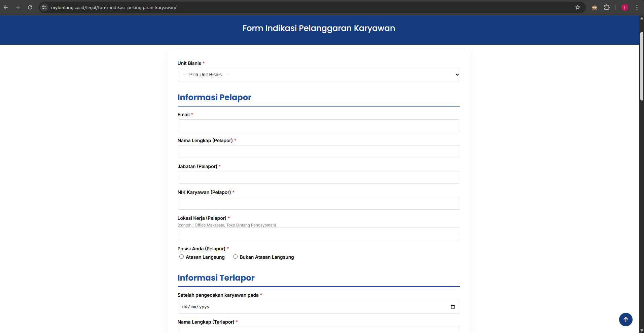The width and height of the screenshot is (644, 333).
Task: Open the Chrome three-dot menu
Action: point(637,7)
